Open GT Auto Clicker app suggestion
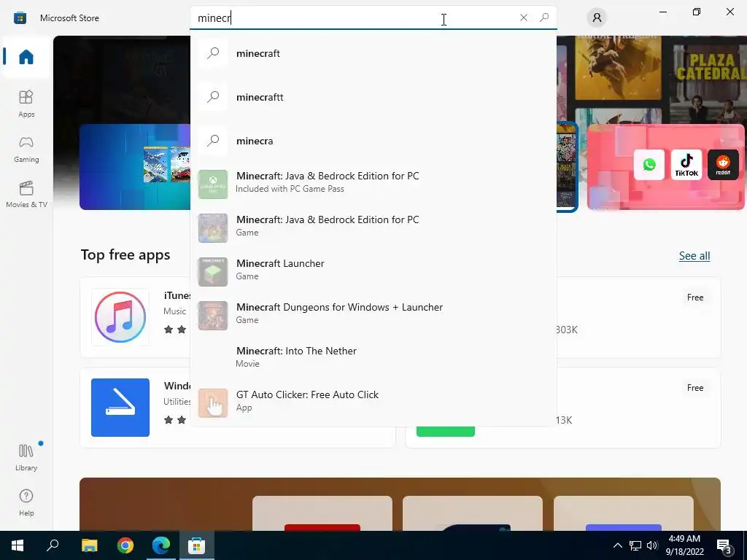The height and width of the screenshot is (560, 747). tap(373, 402)
